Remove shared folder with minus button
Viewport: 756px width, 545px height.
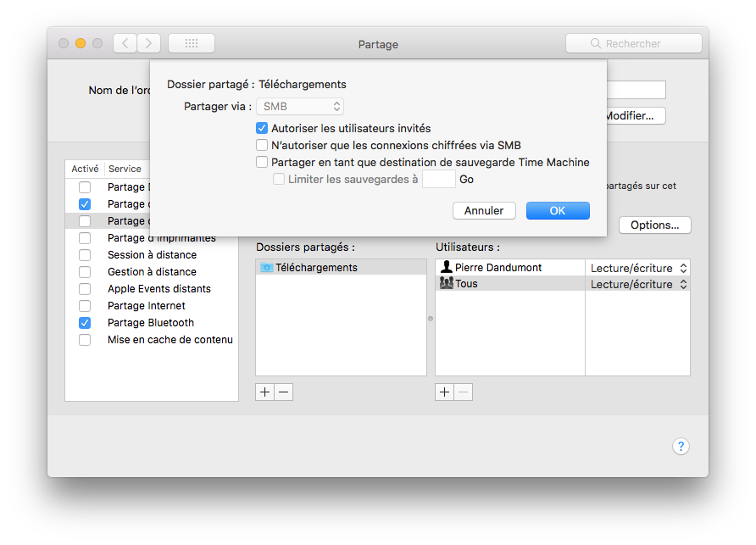pyautogui.click(x=283, y=392)
